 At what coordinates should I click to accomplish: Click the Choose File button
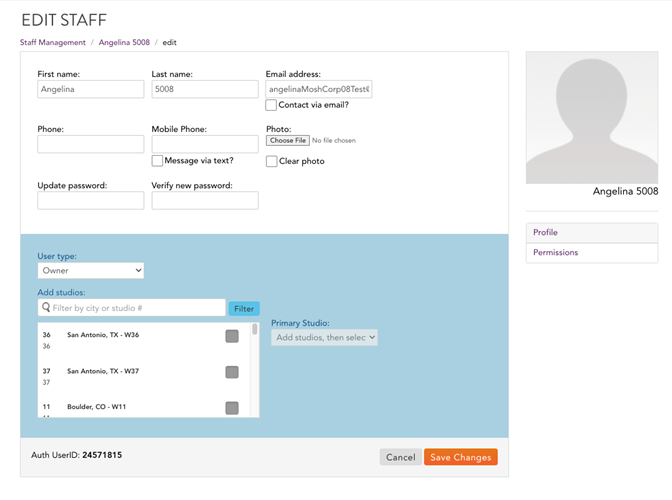coord(288,141)
